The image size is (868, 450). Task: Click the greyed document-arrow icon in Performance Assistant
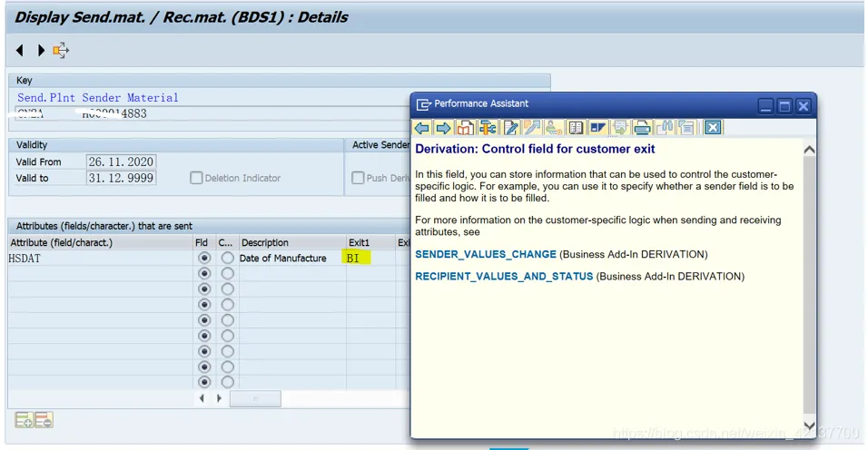[620, 128]
